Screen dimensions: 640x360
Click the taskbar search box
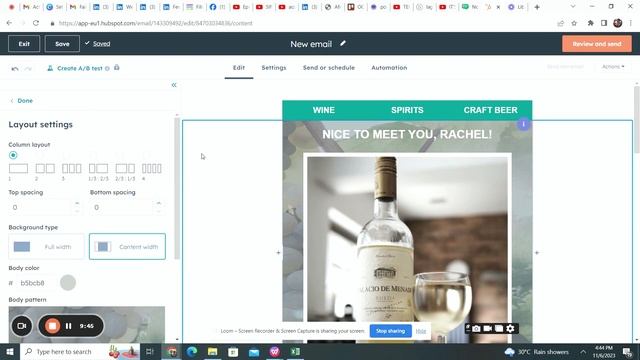pos(80,351)
